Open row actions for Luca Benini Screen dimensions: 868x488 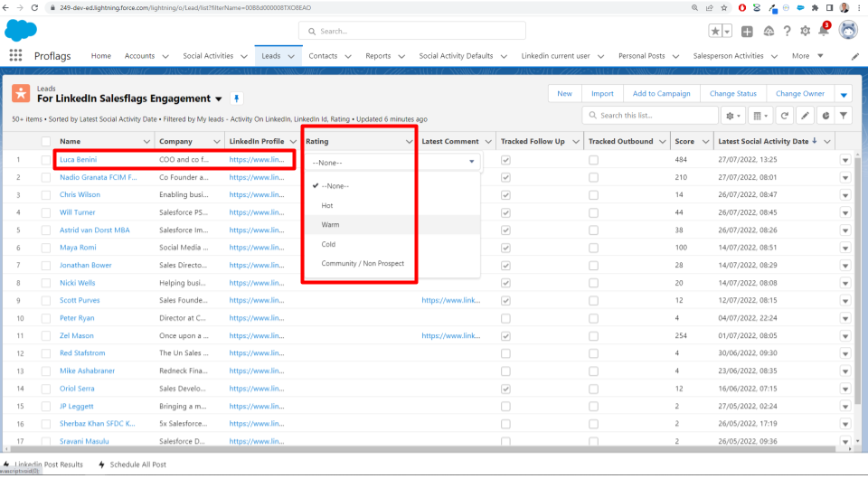(x=844, y=160)
